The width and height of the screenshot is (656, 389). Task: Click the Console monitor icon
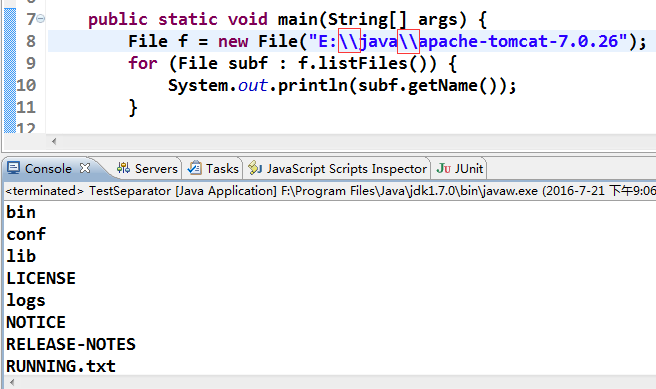13,168
